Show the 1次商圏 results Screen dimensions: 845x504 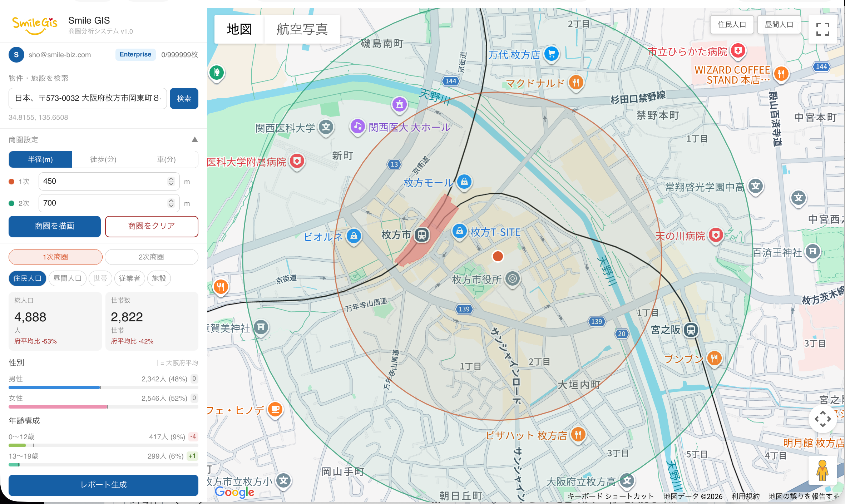click(x=55, y=257)
